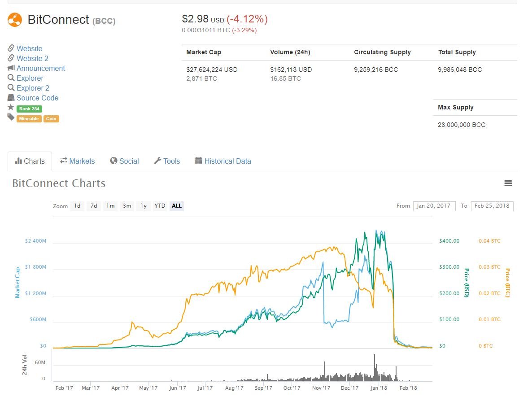The width and height of the screenshot is (532, 396).
Task: Click the bar chart icon on Charts tab
Action: pyautogui.click(x=18, y=161)
